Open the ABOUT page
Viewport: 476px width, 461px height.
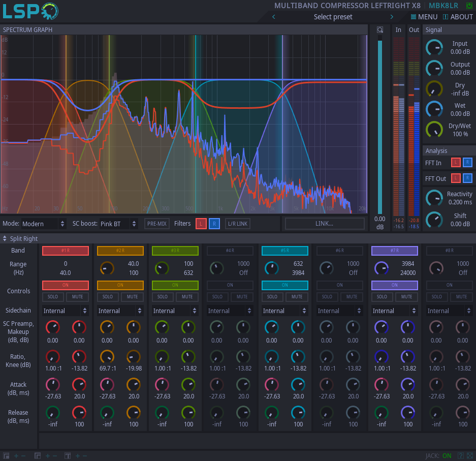click(x=458, y=17)
